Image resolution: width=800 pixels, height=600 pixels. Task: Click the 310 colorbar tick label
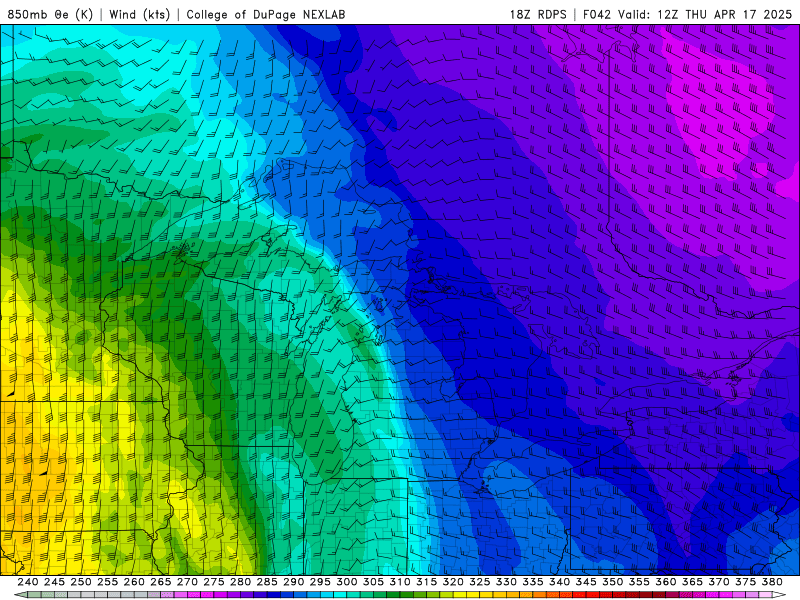(x=399, y=582)
